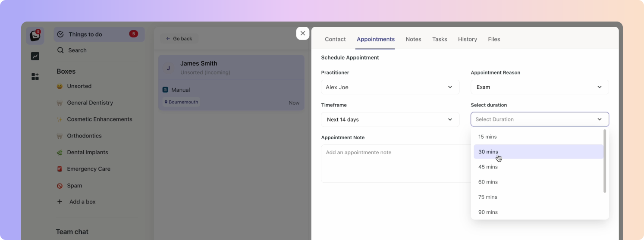
Task: Click the Dental Implants leaf icon
Action: point(60,153)
